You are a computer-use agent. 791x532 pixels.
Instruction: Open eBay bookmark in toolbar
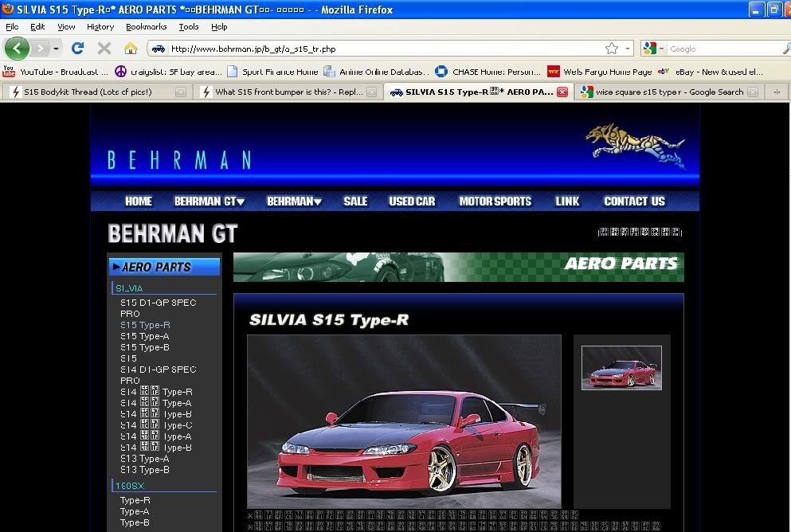click(x=711, y=72)
